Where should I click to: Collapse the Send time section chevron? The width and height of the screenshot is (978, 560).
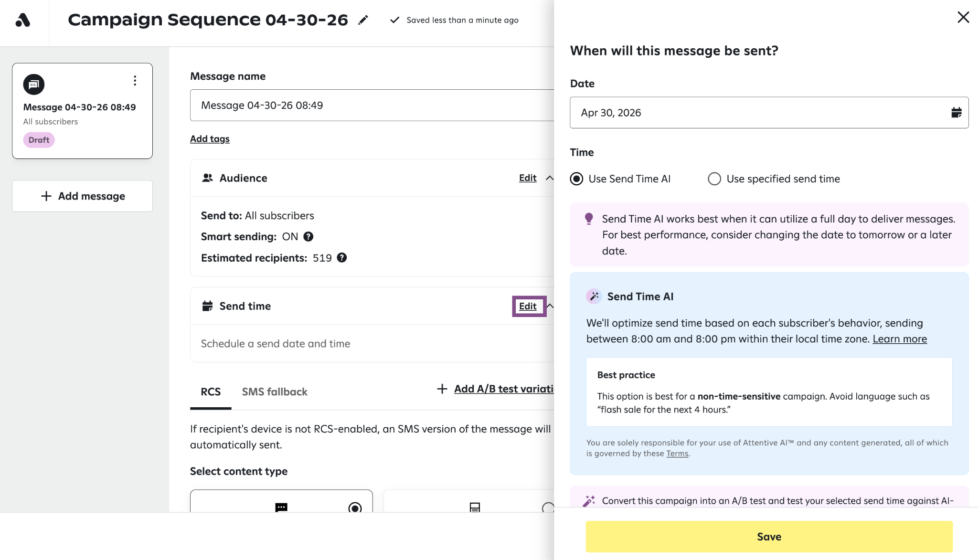coord(550,306)
